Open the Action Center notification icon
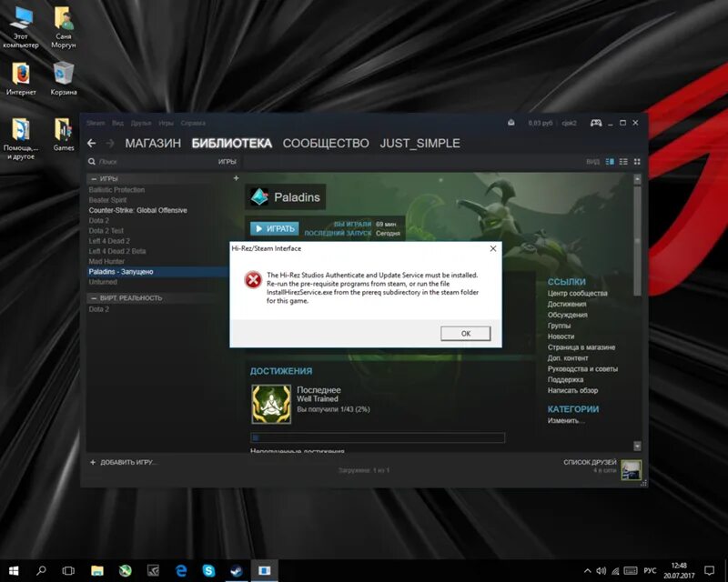728x582 pixels. click(709, 570)
